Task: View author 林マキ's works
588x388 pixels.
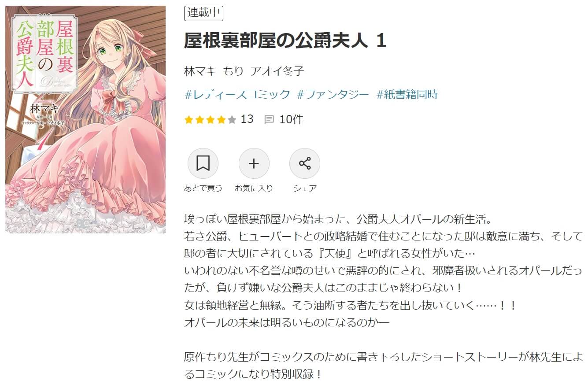Action: (200, 71)
